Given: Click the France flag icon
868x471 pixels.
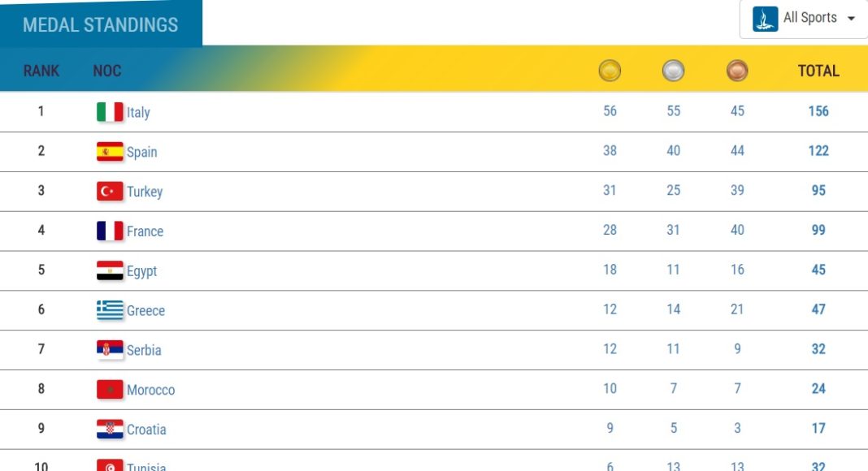Looking at the screenshot, I should (x=110, y=231).
